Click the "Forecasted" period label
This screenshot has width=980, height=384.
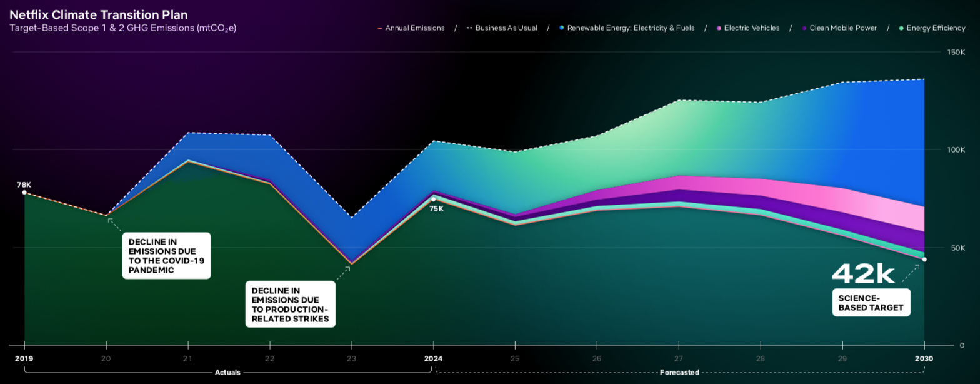[679, 373]
